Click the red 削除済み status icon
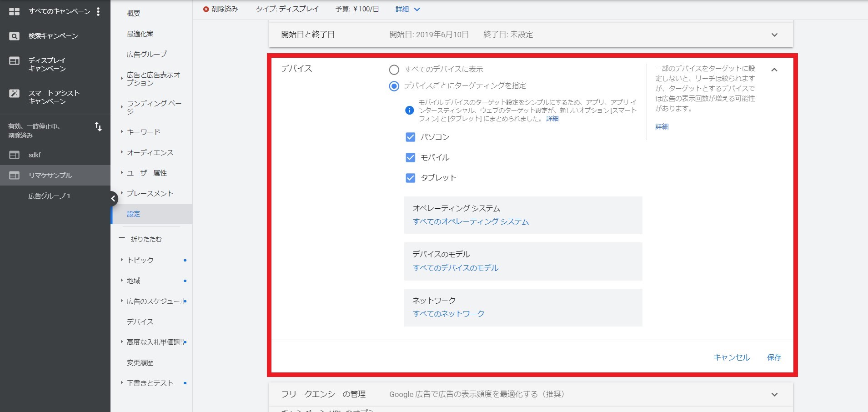 206,9
